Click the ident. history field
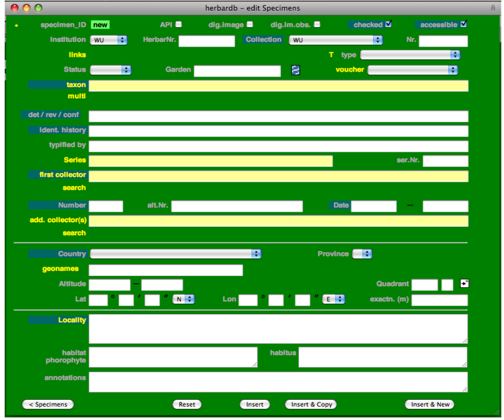 pos(278,131)
